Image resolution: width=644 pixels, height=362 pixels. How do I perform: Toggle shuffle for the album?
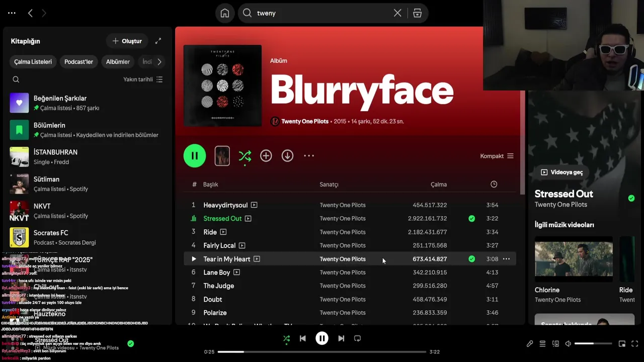click(x=245, y=156)
